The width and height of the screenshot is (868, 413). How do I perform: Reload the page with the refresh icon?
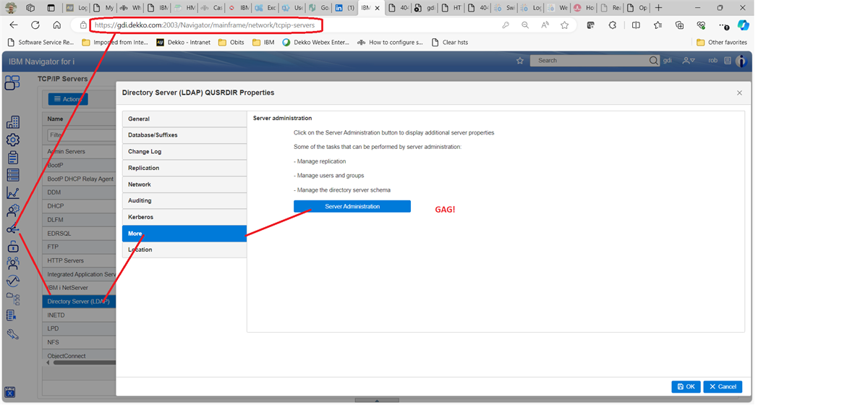click(35, 25)
